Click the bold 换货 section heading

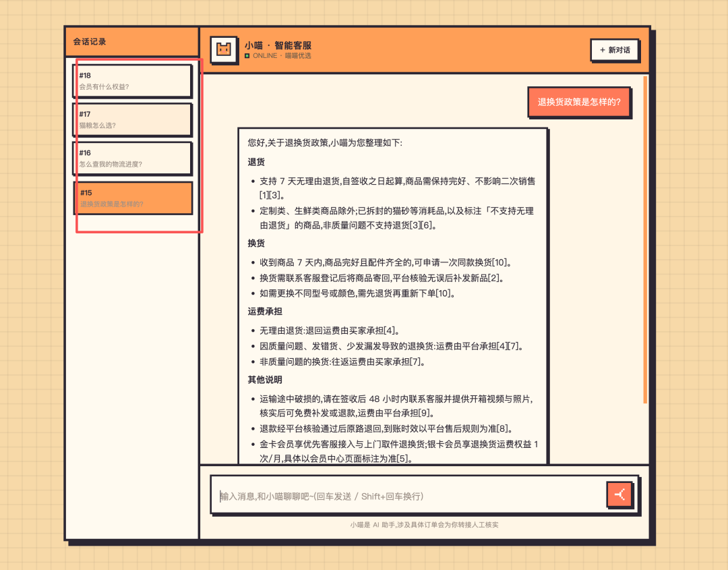point(256,244)
